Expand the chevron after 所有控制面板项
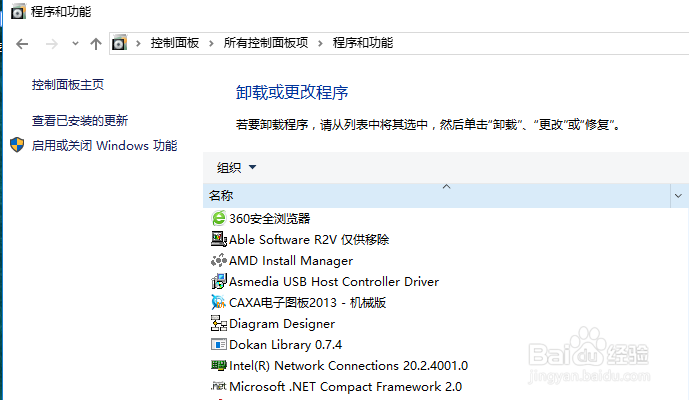The height and width of the screenshot is (400, 689). click(320, 43)
